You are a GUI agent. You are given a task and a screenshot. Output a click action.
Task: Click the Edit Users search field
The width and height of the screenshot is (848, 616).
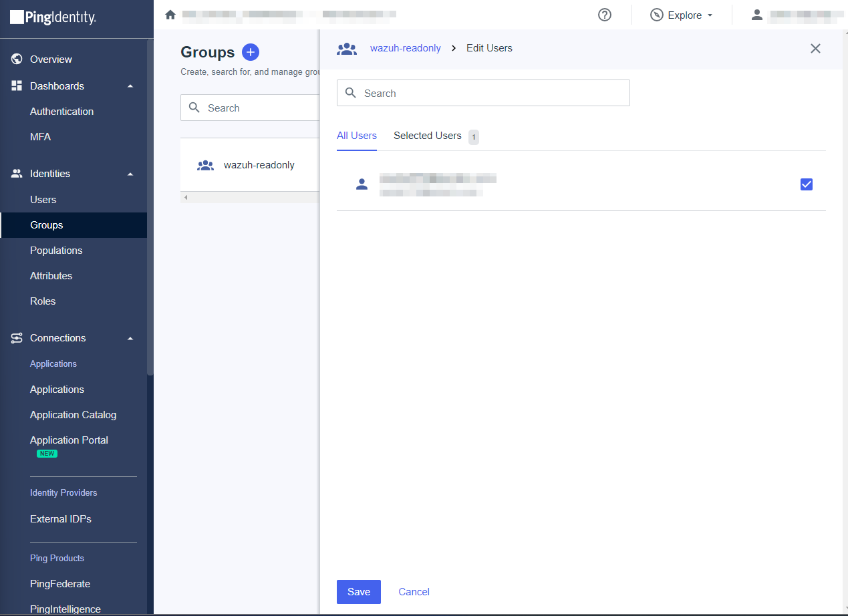click(x=483, y=93)
